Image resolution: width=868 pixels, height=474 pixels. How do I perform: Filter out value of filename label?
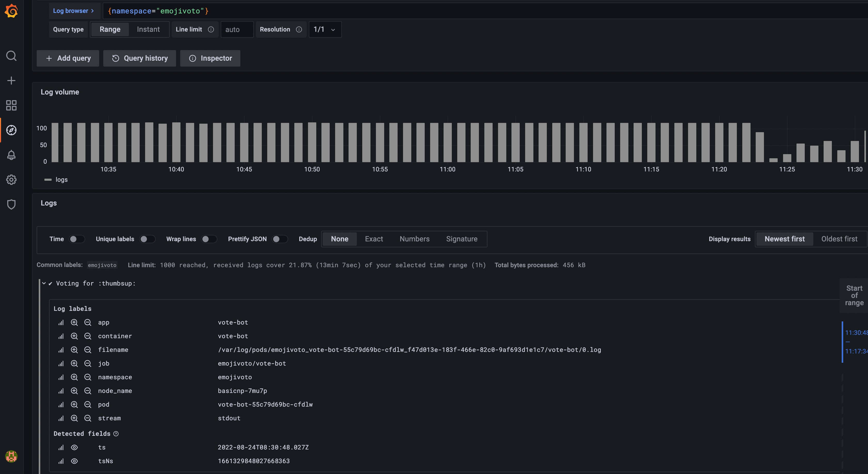pos(88,350)
